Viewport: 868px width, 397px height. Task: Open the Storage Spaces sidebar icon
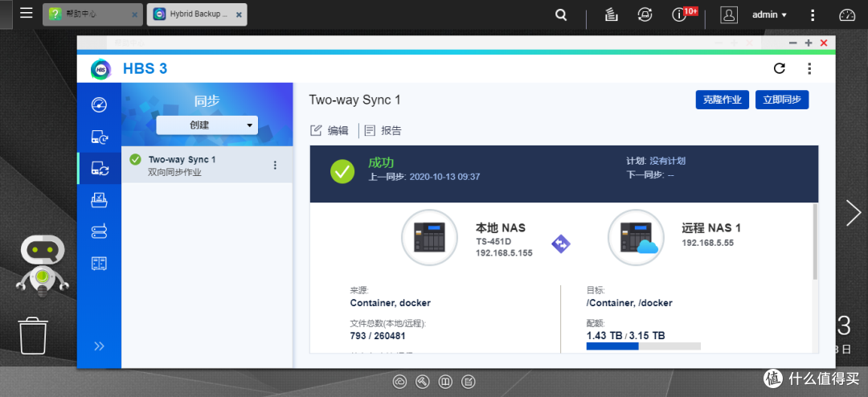[99, 231]
